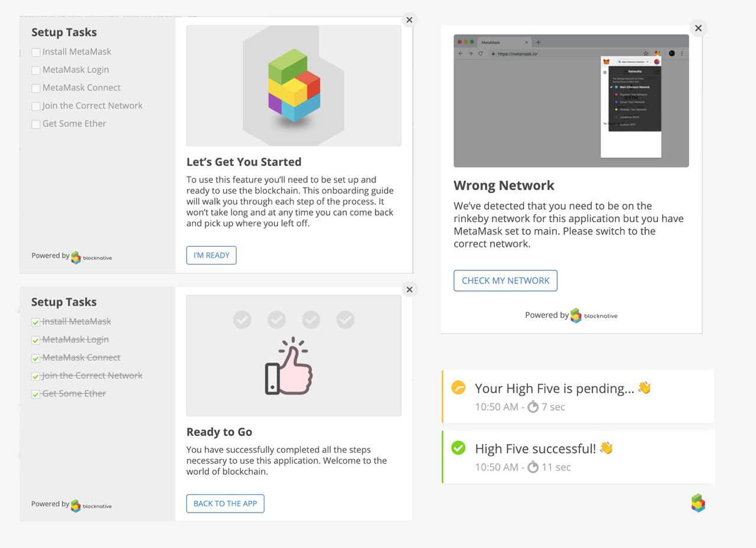Check the unchecked Join the Correct Network checkbox
756x548 pixels.
coord(35,106)
